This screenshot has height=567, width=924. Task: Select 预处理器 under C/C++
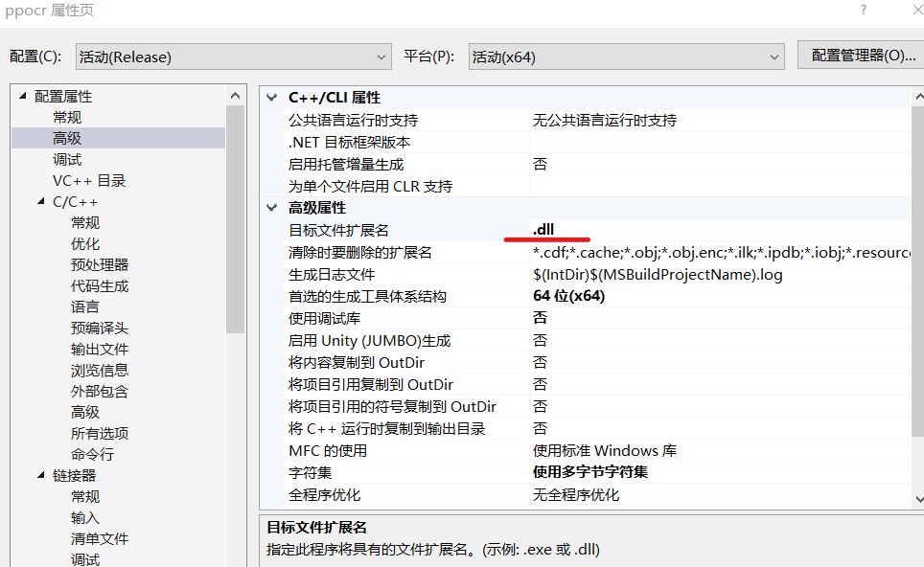[x=99, y=263]
